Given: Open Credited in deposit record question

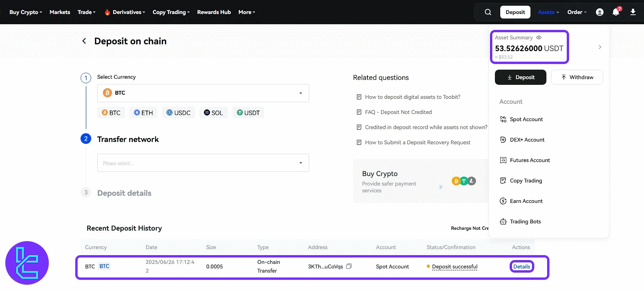Looking at the screenshot, I should pos(426,127).
